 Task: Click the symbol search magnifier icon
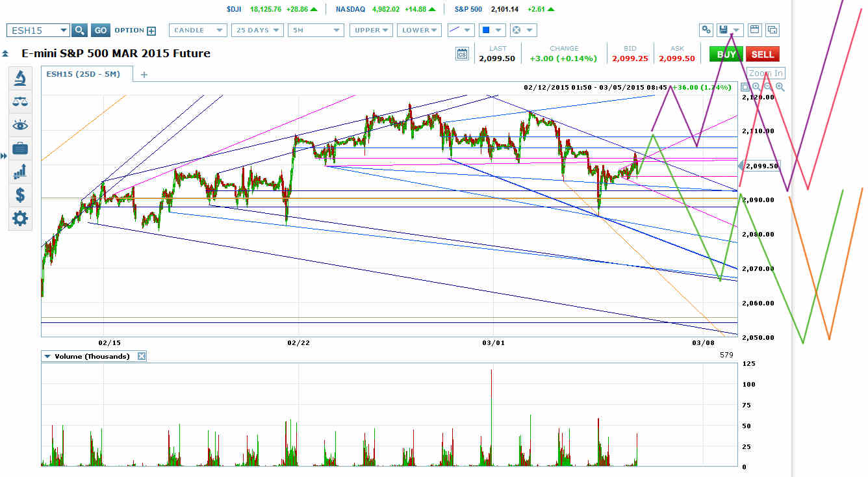(79, 30)
